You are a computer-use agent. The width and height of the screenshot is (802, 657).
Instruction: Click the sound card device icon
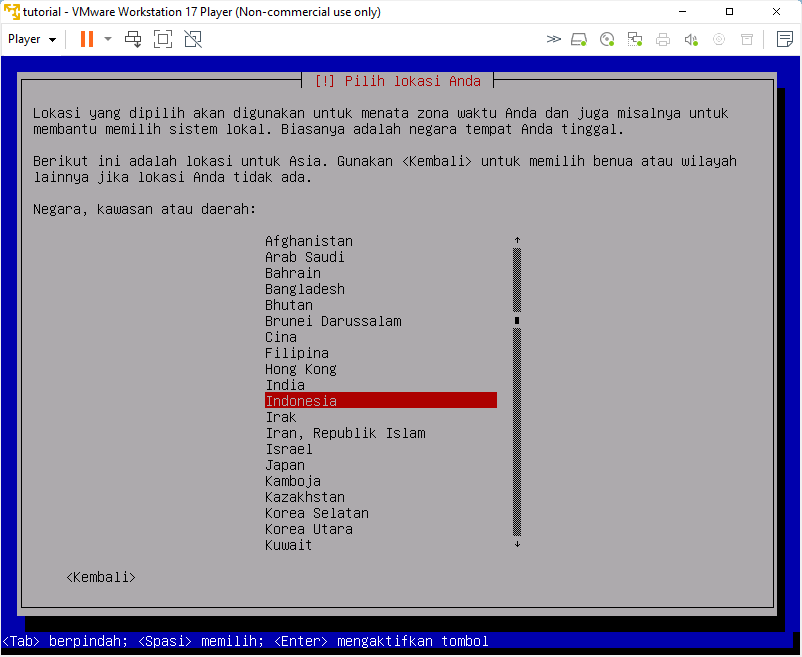691,39
